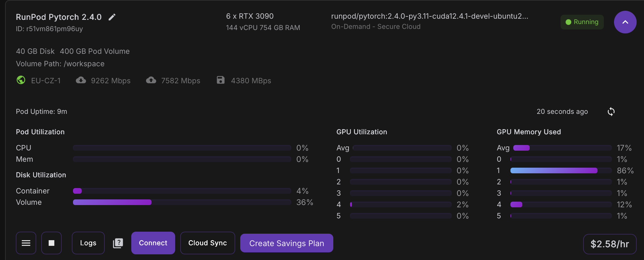
Task: Click '6 x RTX 3090' text
Action: click(x=250, y=16)
